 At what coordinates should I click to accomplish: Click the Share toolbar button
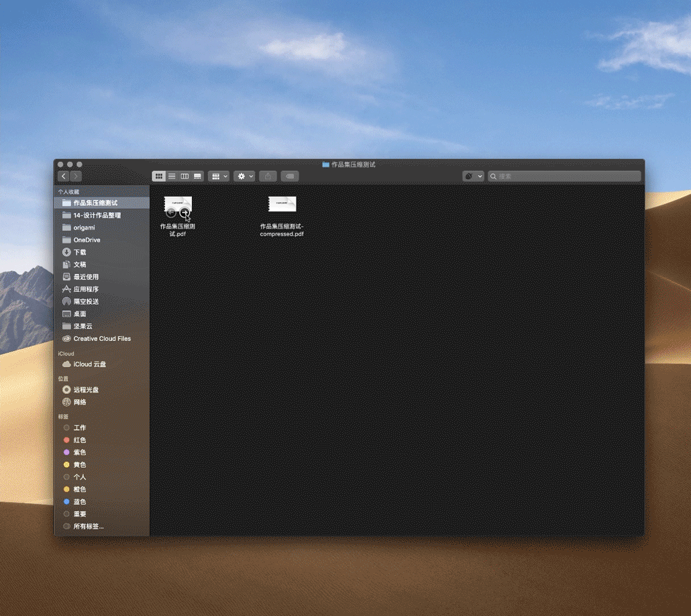(x=268, y=176)
